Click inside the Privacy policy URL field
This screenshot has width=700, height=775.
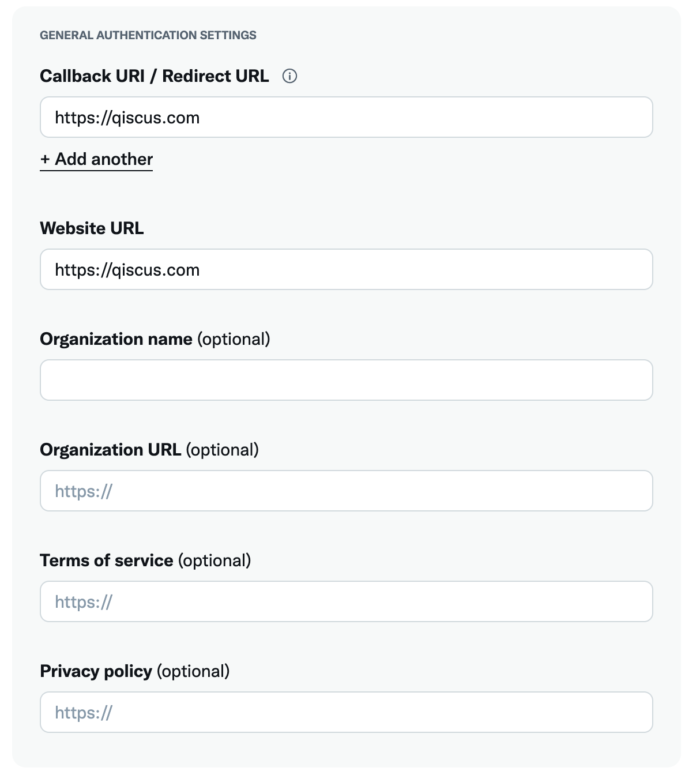346,713
